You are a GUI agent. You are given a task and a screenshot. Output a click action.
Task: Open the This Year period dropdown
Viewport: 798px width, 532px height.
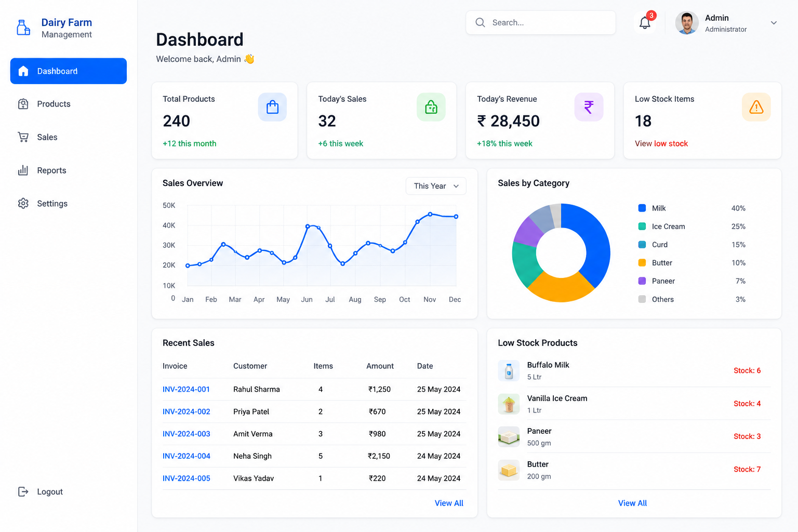pyautogui.click(x=436, y=186)
